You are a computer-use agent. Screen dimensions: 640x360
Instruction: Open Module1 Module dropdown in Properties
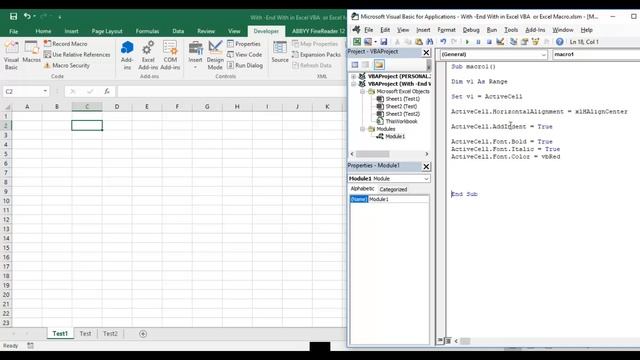pyautogui.click(x=426, y=179)
